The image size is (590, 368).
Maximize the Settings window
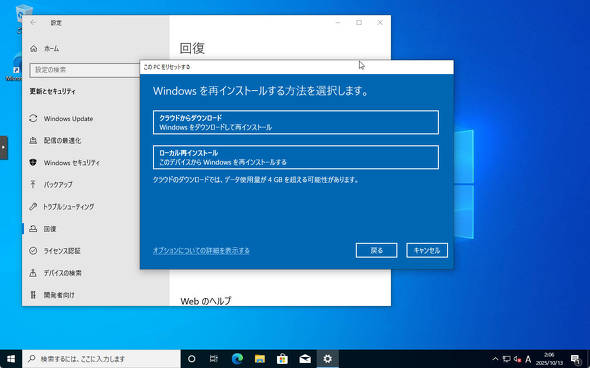point(359,23)
